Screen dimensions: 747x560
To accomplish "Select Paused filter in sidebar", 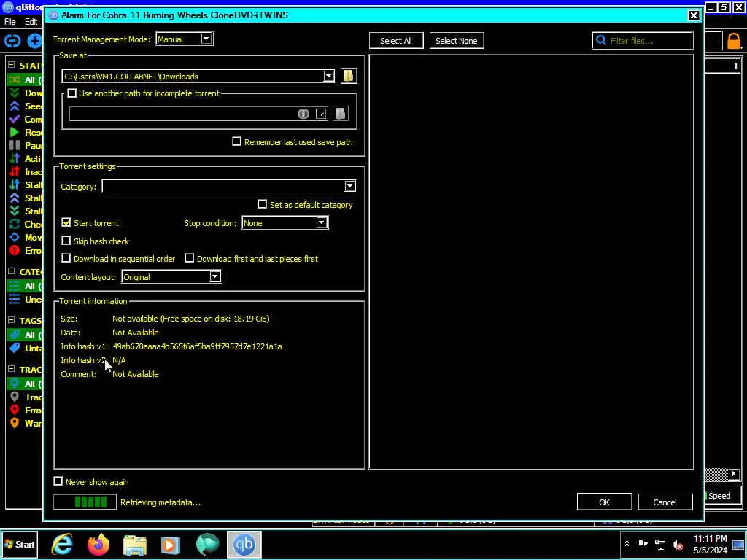I will (x=26, y=145).
